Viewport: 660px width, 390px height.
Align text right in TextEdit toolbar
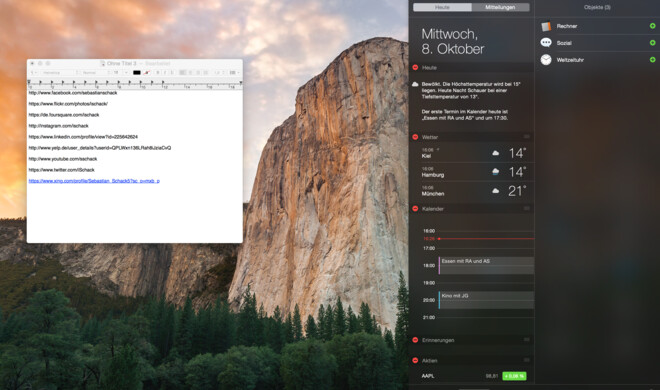(x=198, y=72)
